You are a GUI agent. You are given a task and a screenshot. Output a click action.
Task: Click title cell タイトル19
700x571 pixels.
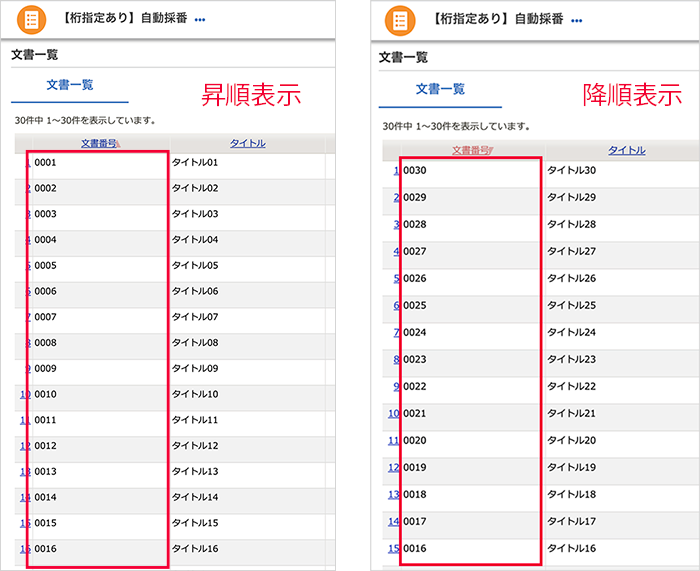click(572, 467)
